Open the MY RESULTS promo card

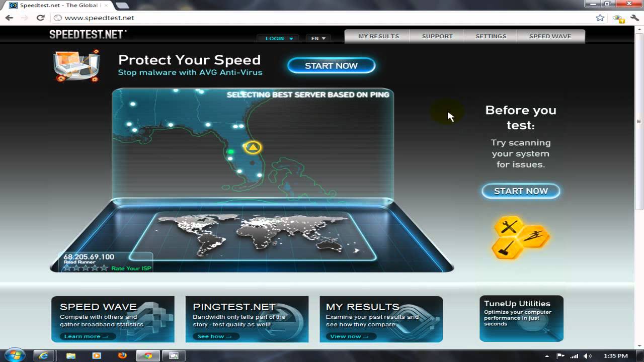(x=381, y=319)
